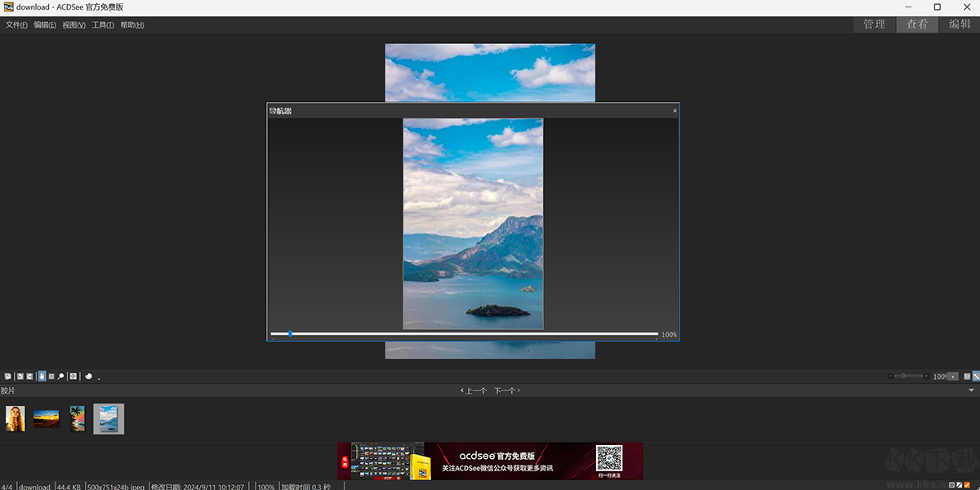Select the sunset landscape thumbnail
This screenshot has width=980, height=490.
coord(47,419)
